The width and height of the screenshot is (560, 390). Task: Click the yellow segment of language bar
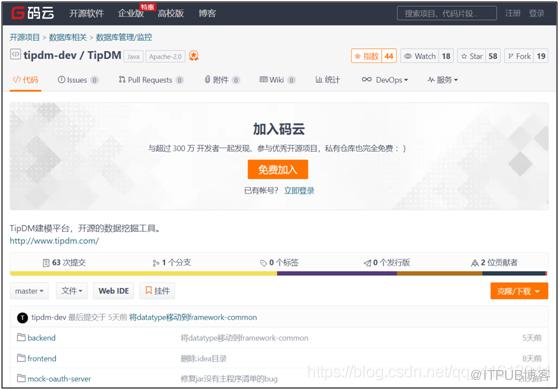pos(143,274)
